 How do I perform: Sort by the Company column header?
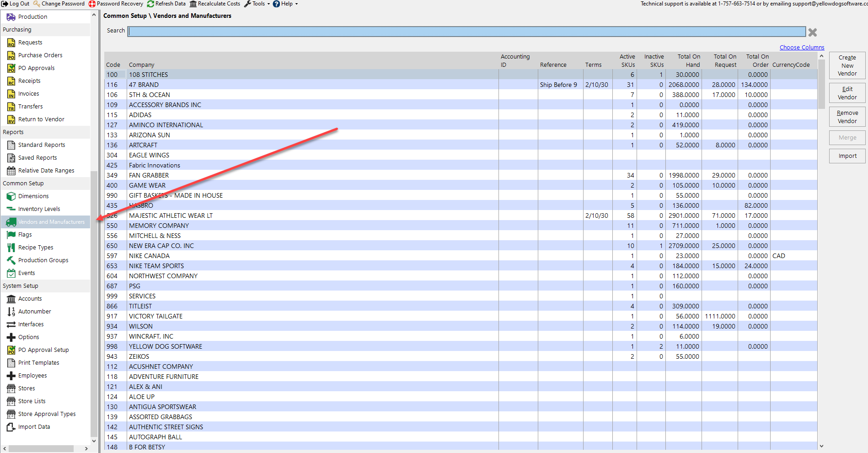[x=142, y=65]
